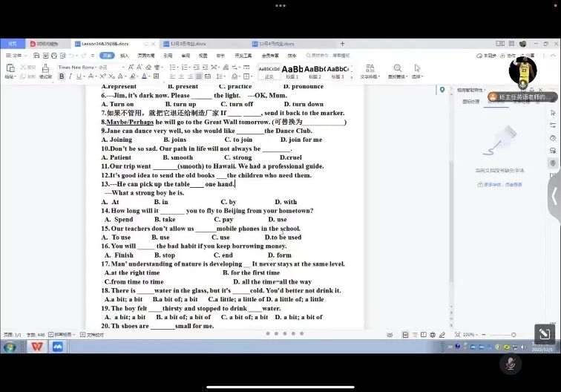Apply the Heading 2 style
This screenshot has width=561, height=392.
[x=315, y=71]
